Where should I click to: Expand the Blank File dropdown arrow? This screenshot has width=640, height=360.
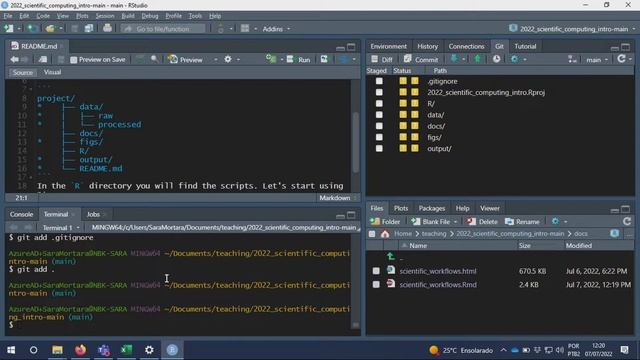click(456, 222)
